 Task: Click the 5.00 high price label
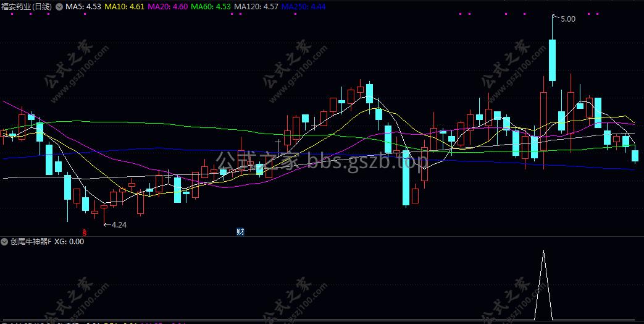tap(568, 19)
